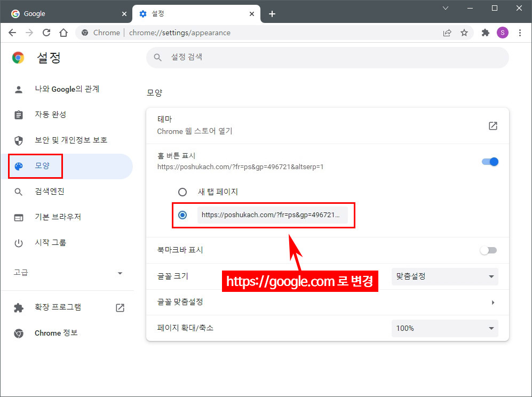The height and width of the screenshot is (397, 532).
Task: Click the share page icon in address bar
Action: coord(447,33)
